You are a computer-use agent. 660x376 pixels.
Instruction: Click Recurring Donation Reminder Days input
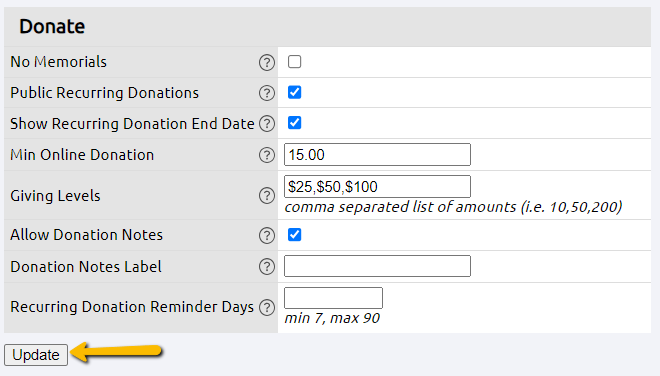pos(333,298)
